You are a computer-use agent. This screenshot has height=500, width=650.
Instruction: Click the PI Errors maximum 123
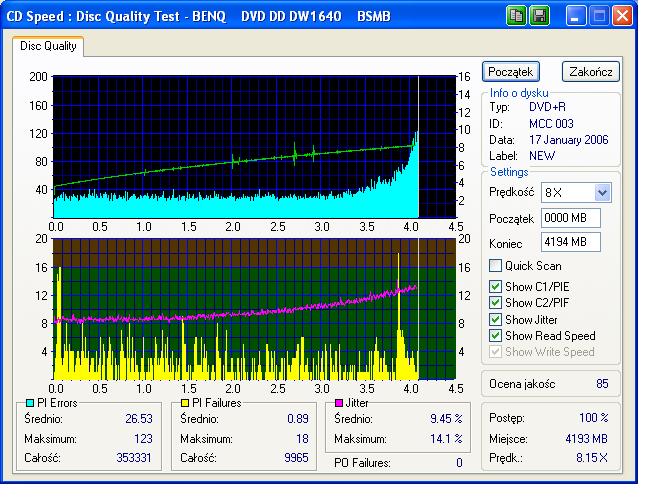pyautogui.click(x=143, y=439)
